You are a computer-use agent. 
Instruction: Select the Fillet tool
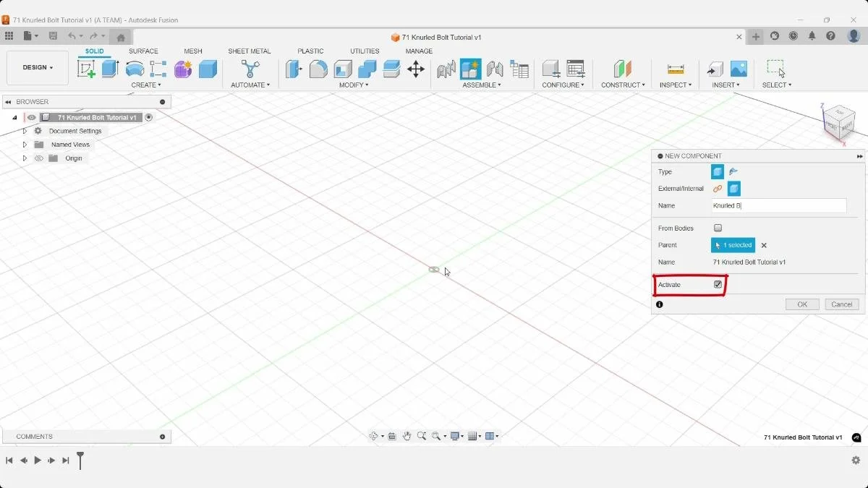pyautogui.click(x=318, y=69)
